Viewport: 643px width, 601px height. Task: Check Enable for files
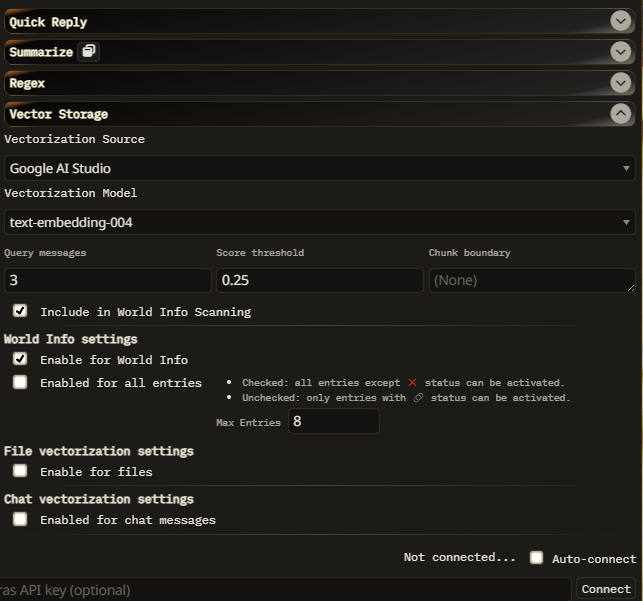click(x=20, y=471)
